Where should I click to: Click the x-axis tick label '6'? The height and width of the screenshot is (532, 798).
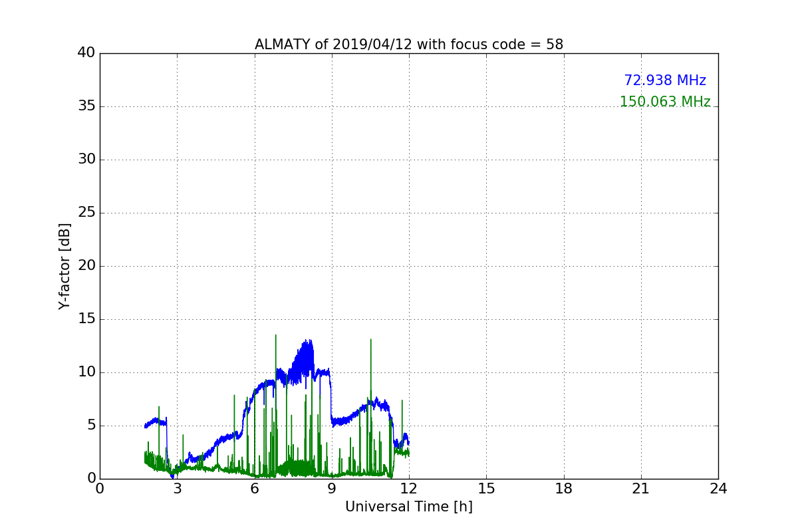(x=255, y=489)
